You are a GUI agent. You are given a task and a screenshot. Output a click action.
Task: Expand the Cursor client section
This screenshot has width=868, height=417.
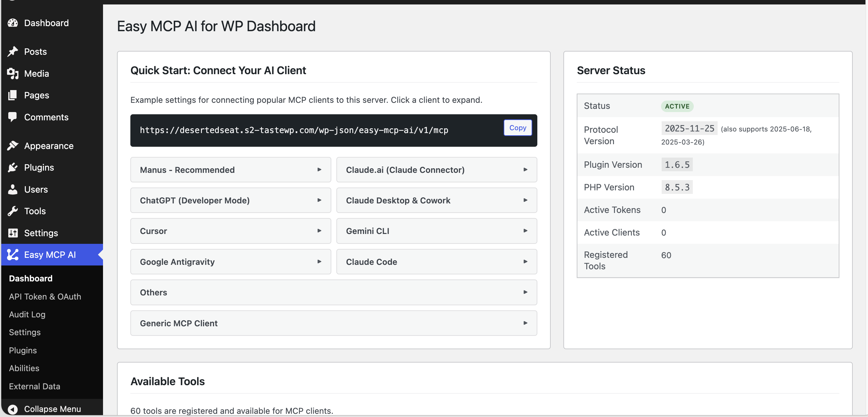coord(231,231)
